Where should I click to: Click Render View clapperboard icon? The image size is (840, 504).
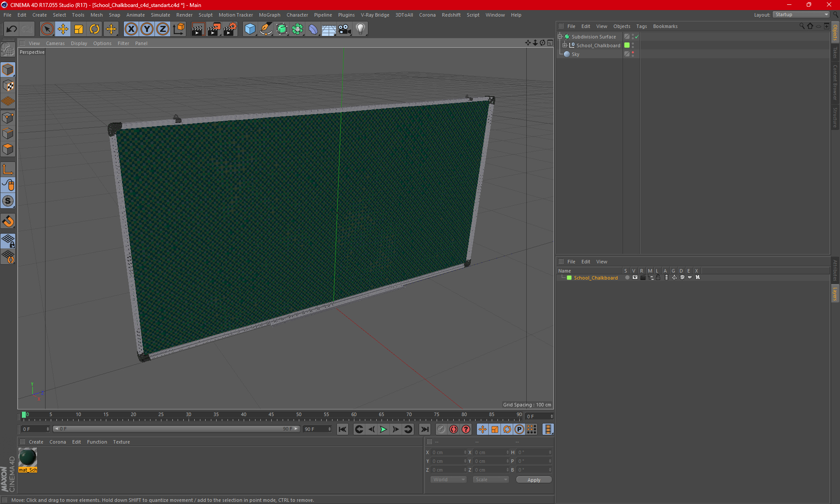point(198,29)
